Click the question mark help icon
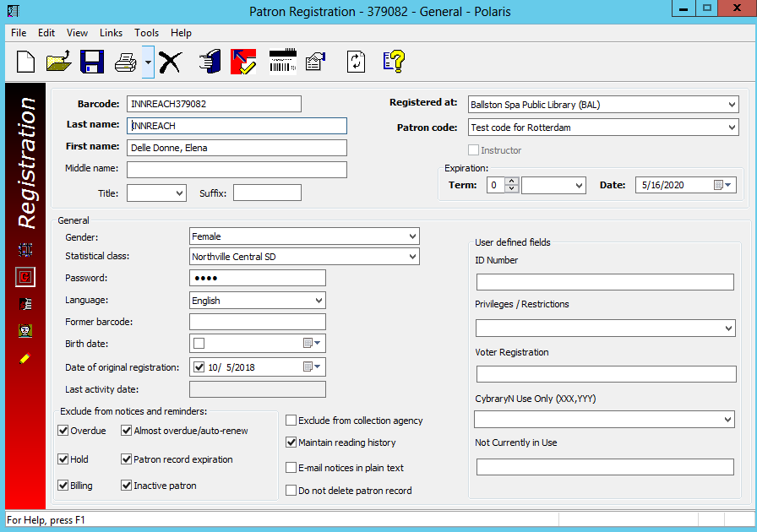Viewport: 757px width, 532px height. pos(394,62)
